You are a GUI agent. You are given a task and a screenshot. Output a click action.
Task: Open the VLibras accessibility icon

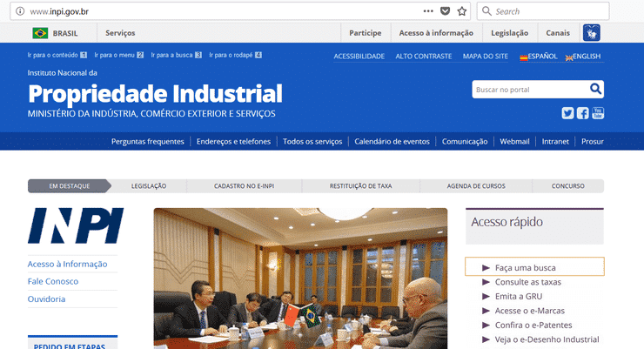(592, 33)
